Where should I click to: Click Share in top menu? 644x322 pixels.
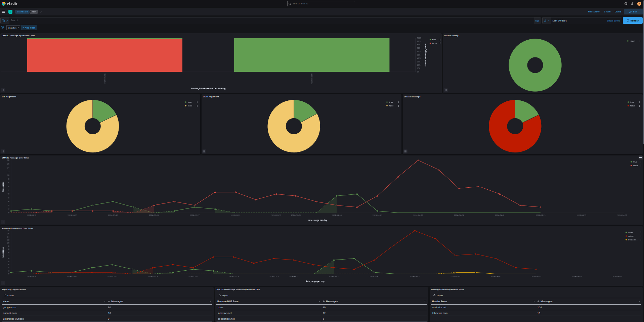pos(607,12)
